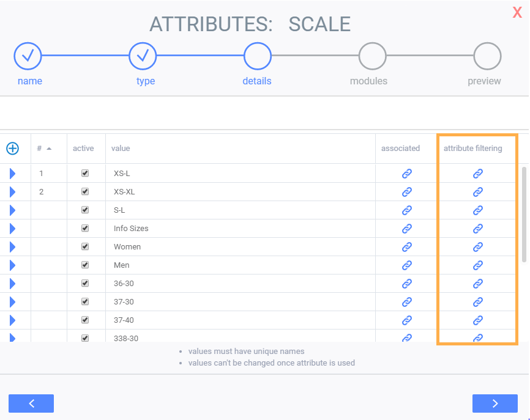Open attribute filtering link for 36-30
The height and width of the screenshot is (420, 530).
[478, 284]
